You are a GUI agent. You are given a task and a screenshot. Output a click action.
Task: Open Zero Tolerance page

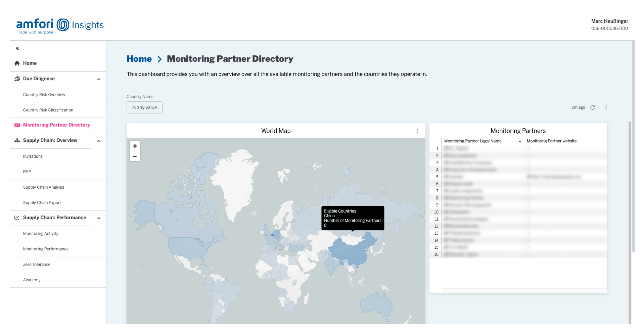[37, 264]
